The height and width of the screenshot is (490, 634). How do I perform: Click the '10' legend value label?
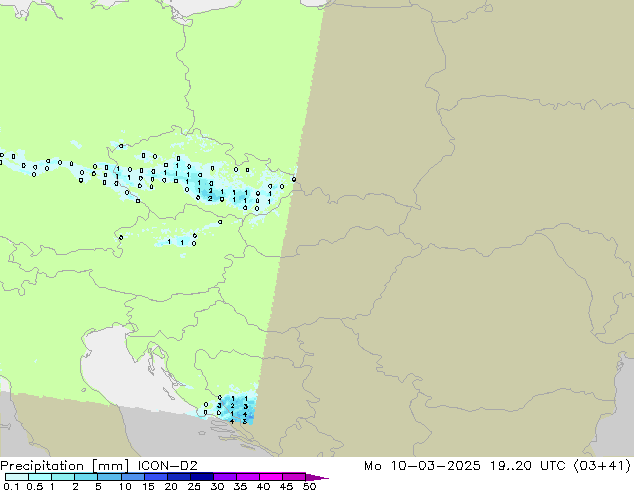(125, 486)
